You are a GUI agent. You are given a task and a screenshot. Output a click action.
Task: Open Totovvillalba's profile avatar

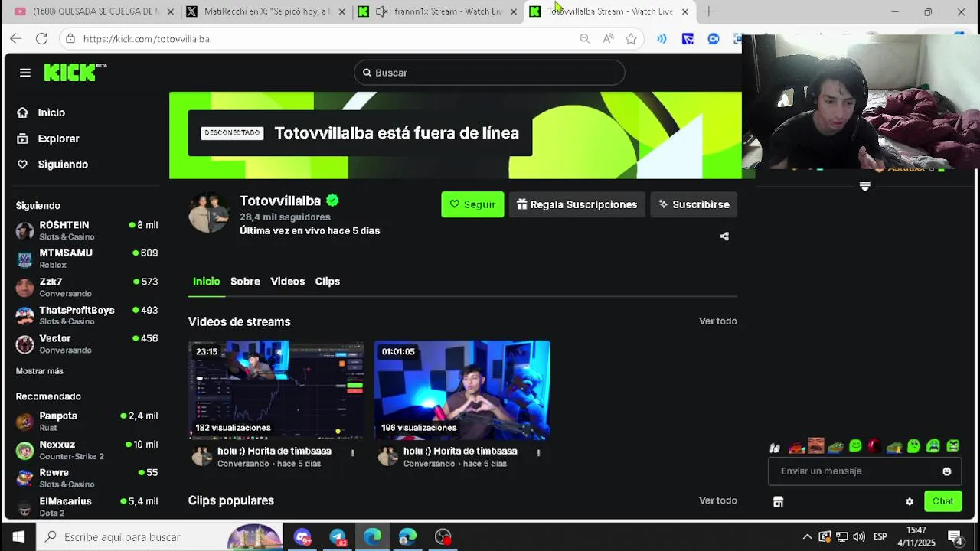209,213
